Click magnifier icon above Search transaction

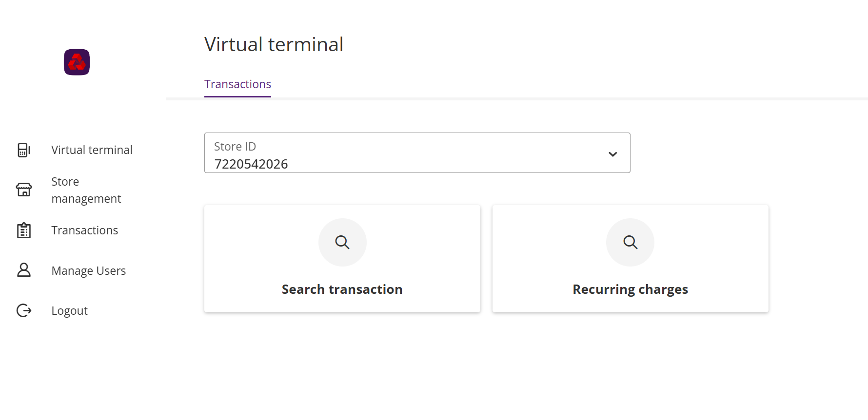342,242
